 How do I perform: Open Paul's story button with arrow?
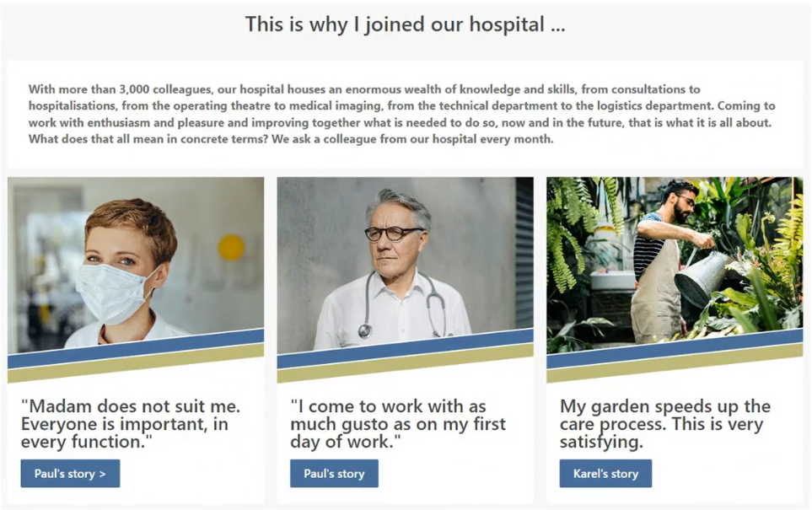click(71, 473)
